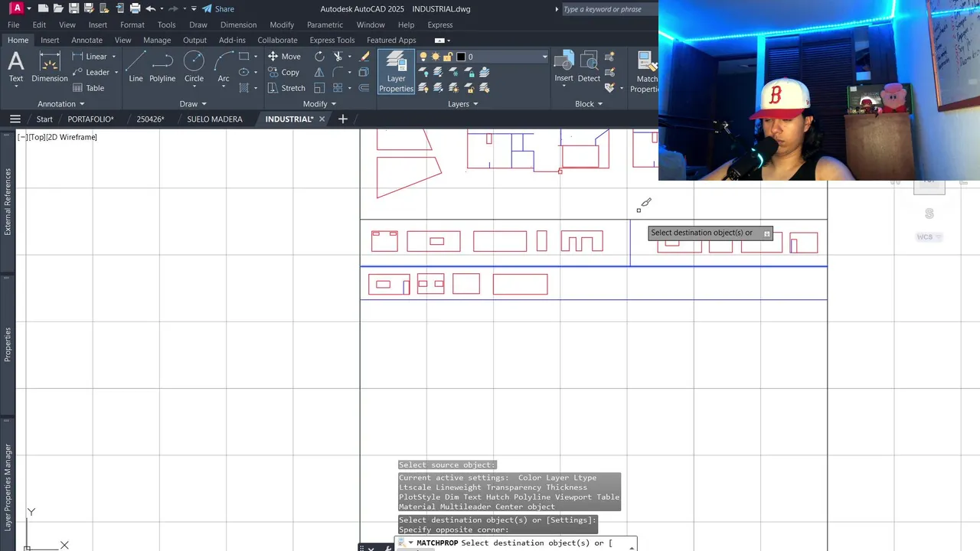Screen dimensions: 980x551
Task: Click the black color swatch of layer 0
Action: click(461, 57)
